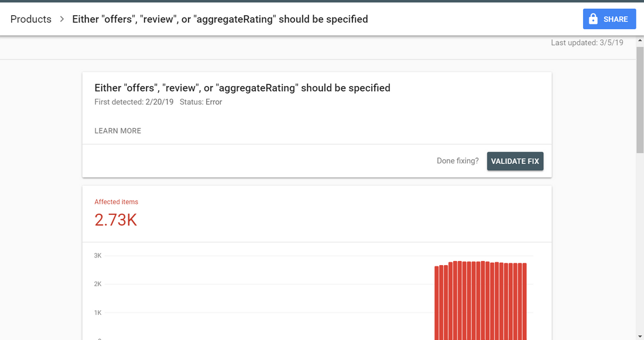Click the Done fixing? prompt text
Image resolution: width=644 pixels, height=340 pixels.
point(458,161)
